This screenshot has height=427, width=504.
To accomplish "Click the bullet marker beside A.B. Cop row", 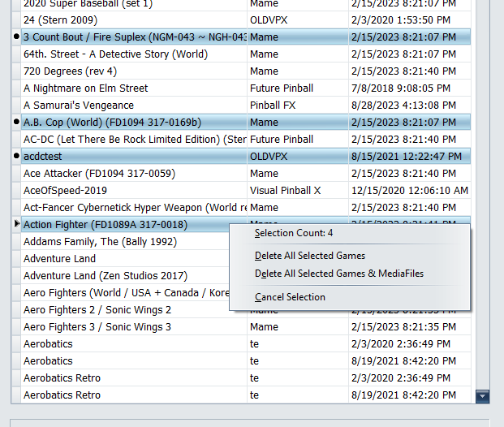I will point(17,122).
